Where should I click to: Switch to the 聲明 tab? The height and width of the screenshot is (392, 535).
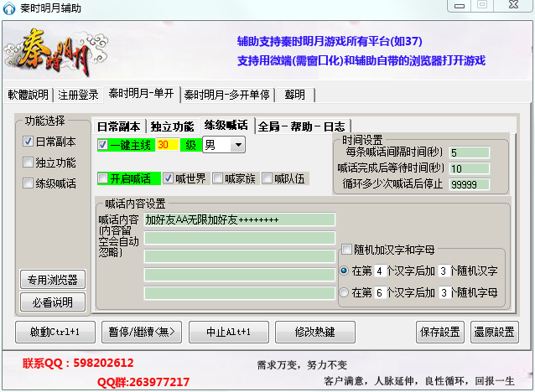click(295, 95)
